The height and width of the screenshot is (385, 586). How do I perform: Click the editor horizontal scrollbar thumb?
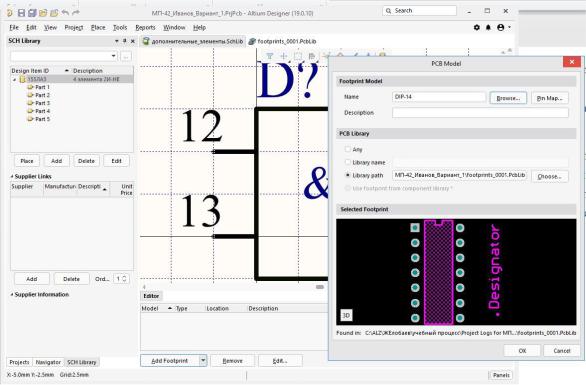[x=320, y=287]
